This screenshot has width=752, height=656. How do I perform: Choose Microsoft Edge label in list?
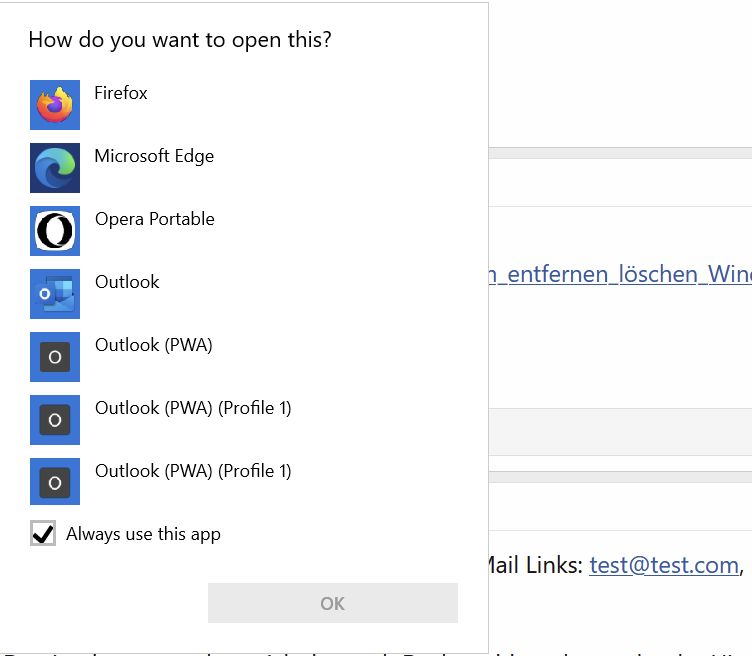point(154,156)
